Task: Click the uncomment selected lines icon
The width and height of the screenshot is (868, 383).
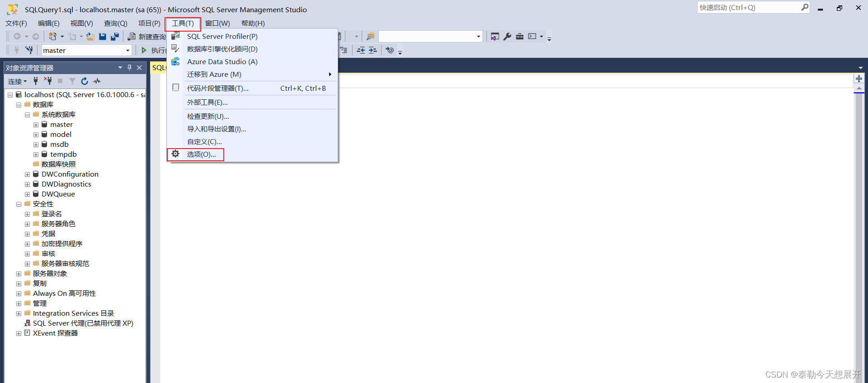Action: (344, 50)
